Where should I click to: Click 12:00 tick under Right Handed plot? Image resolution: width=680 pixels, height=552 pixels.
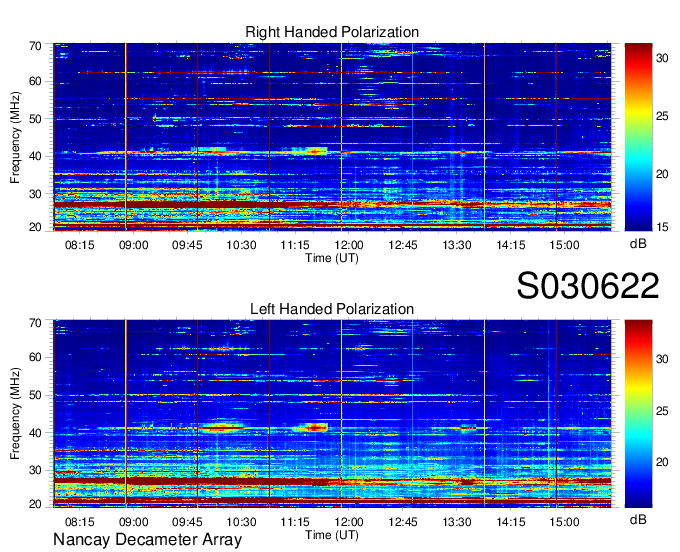[349, 245]
